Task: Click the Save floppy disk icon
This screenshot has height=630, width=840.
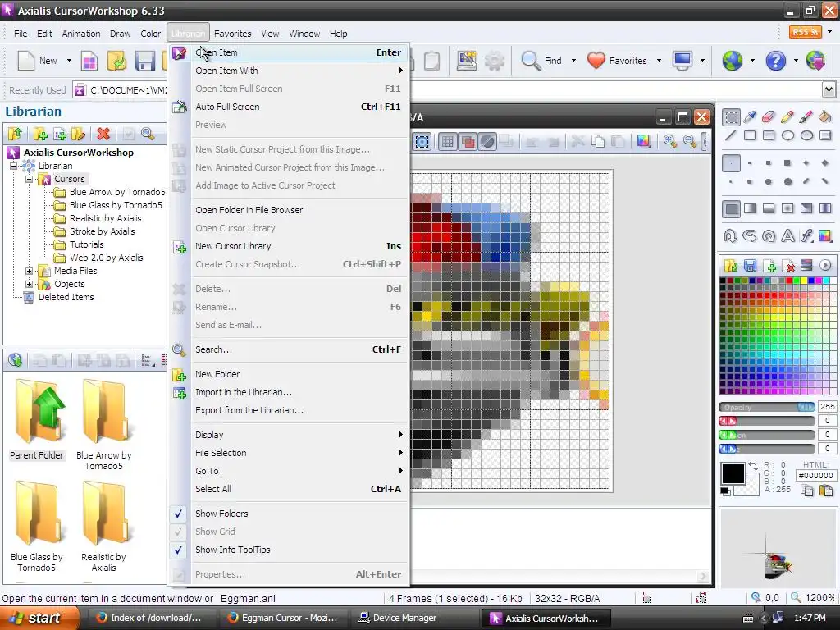Action: (x=144, y=61)
